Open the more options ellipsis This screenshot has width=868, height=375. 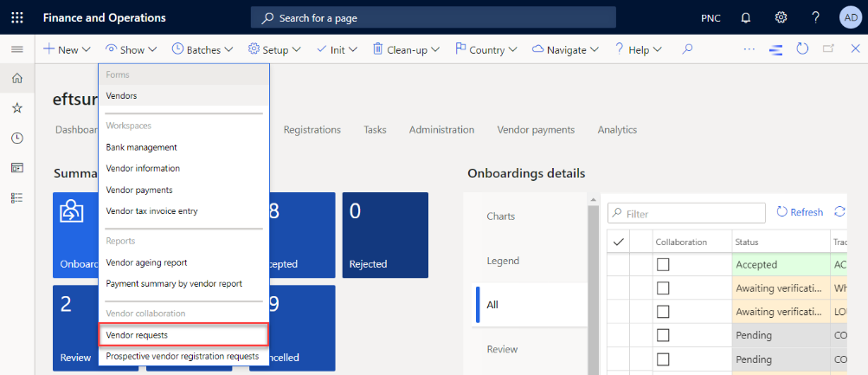pos(749,50)
